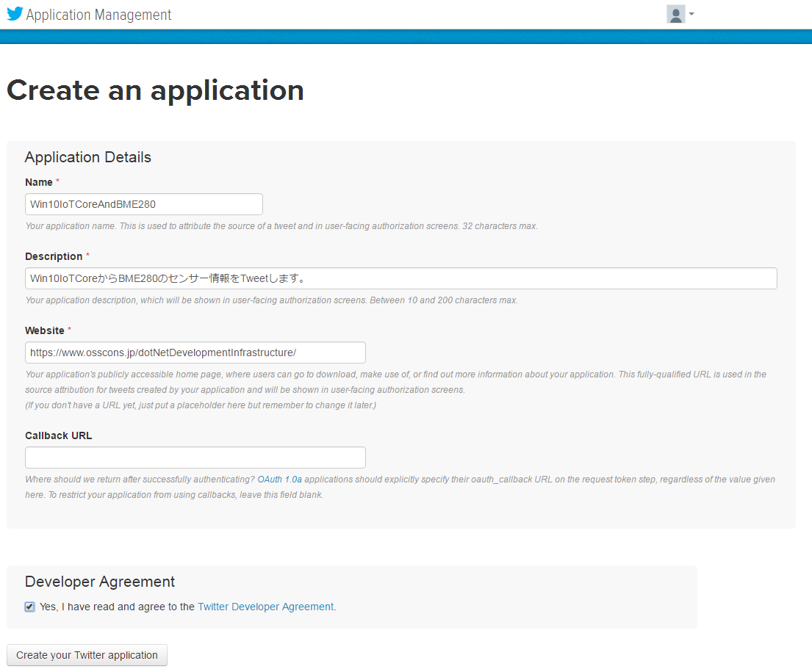Open the Application Management header link

point(98,15)
